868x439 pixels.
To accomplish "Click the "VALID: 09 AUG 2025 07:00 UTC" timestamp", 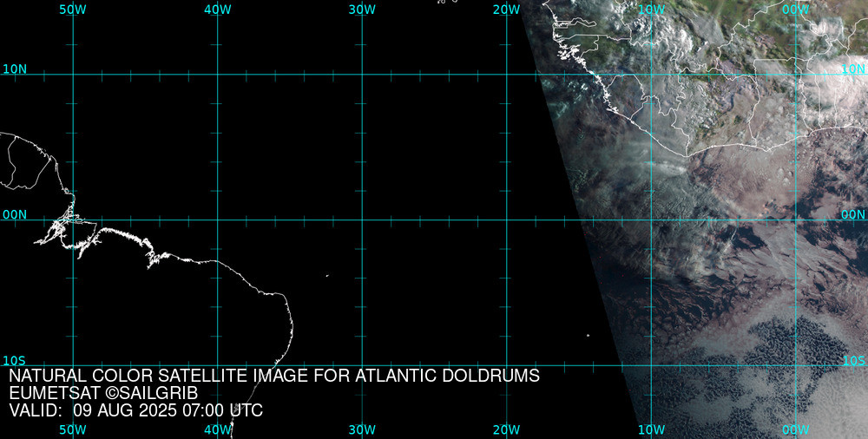I will pos(136,410).
